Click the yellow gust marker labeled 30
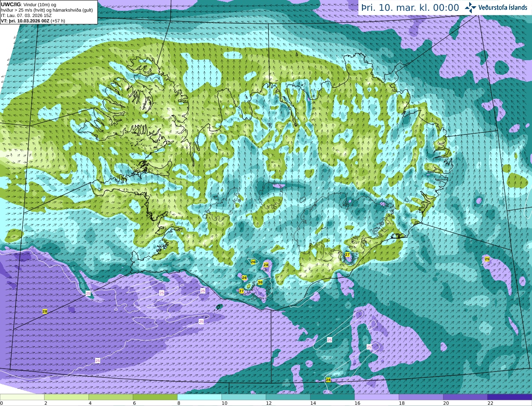The width and height of the screenshot is (532, 406). [260, 282]
